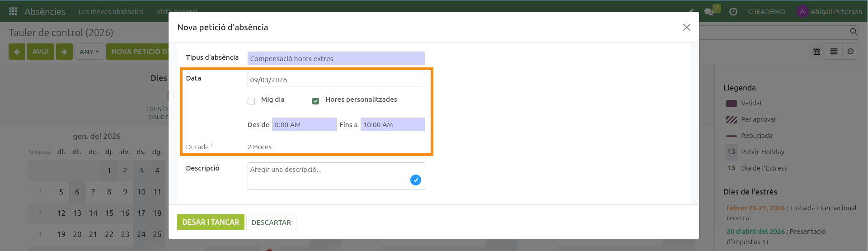Open the Des de time dropdown
Screen dimensions: 868x251
304,125
